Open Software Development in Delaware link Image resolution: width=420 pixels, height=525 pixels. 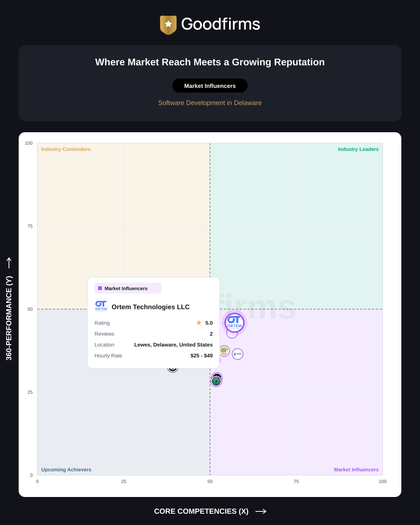click(210, 103)
